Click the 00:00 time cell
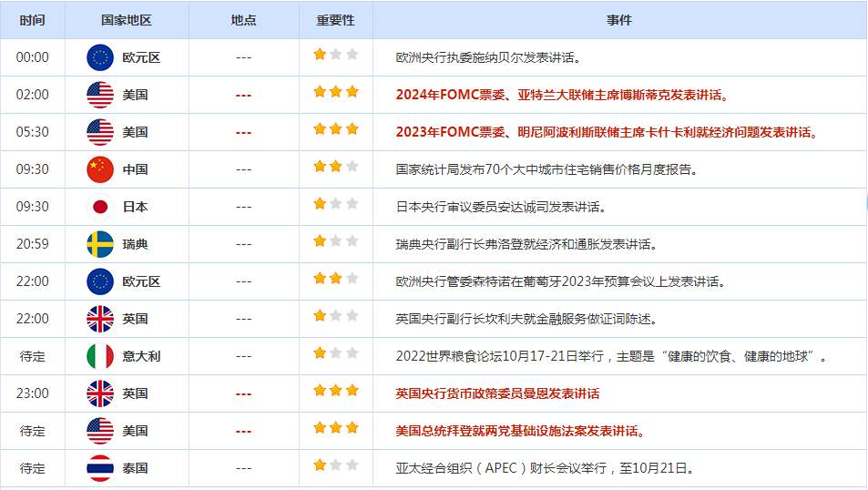 32,57
